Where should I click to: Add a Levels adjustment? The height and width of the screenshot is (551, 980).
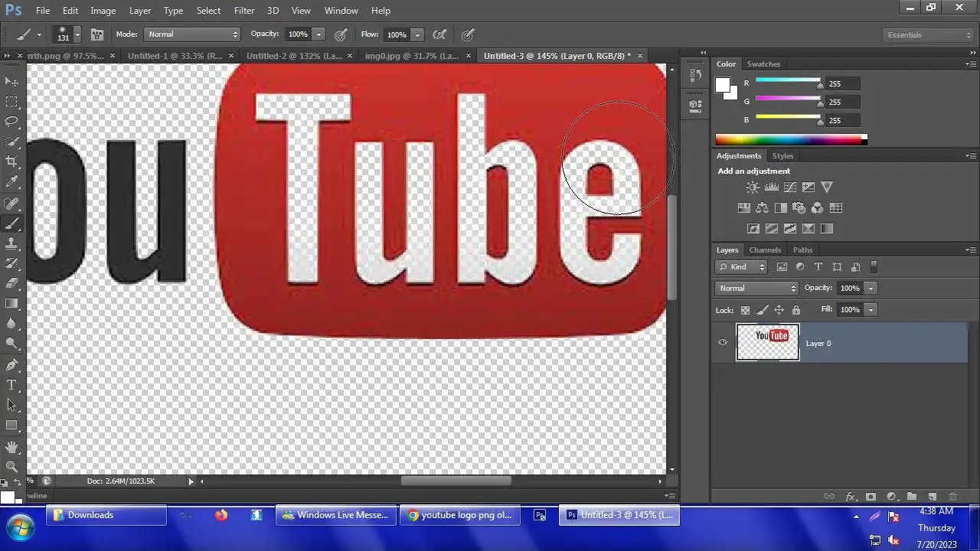[x=772, y=187]
